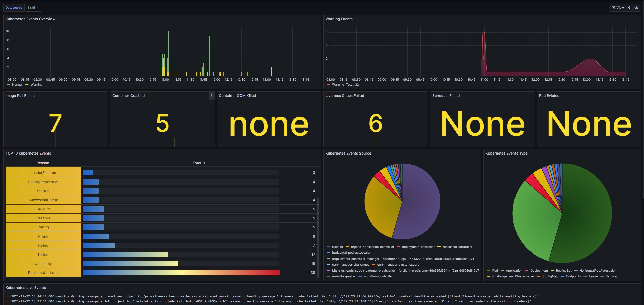Toggle argocd-application-controller series in Source legend
Viewport: 644px width, 305px height.
(372, 247)
